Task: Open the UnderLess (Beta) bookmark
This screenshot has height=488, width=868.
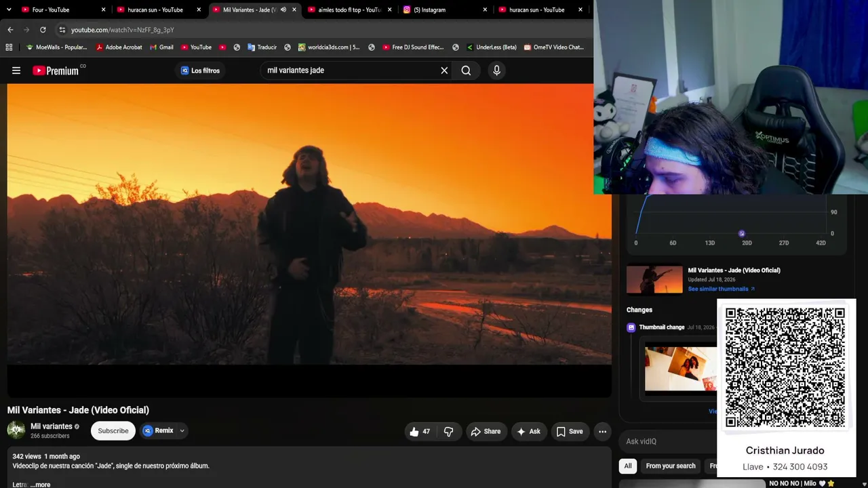Action: point(491,47)
